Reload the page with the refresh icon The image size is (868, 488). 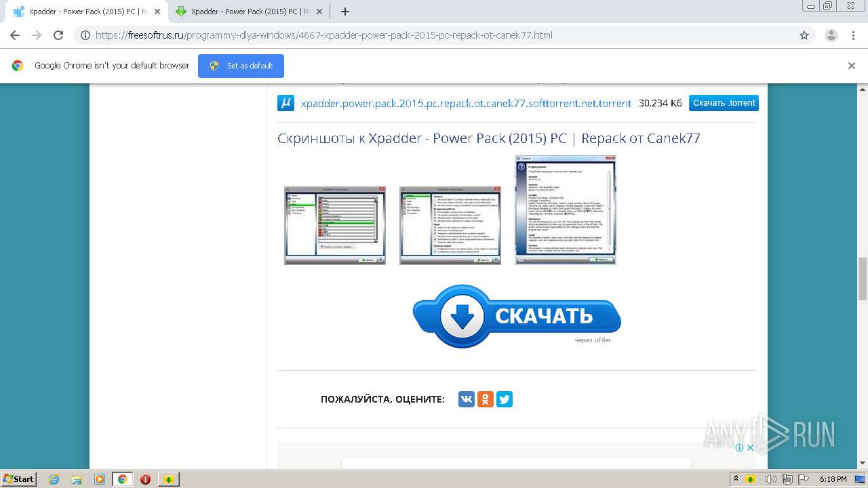click(x=58, y=35)
